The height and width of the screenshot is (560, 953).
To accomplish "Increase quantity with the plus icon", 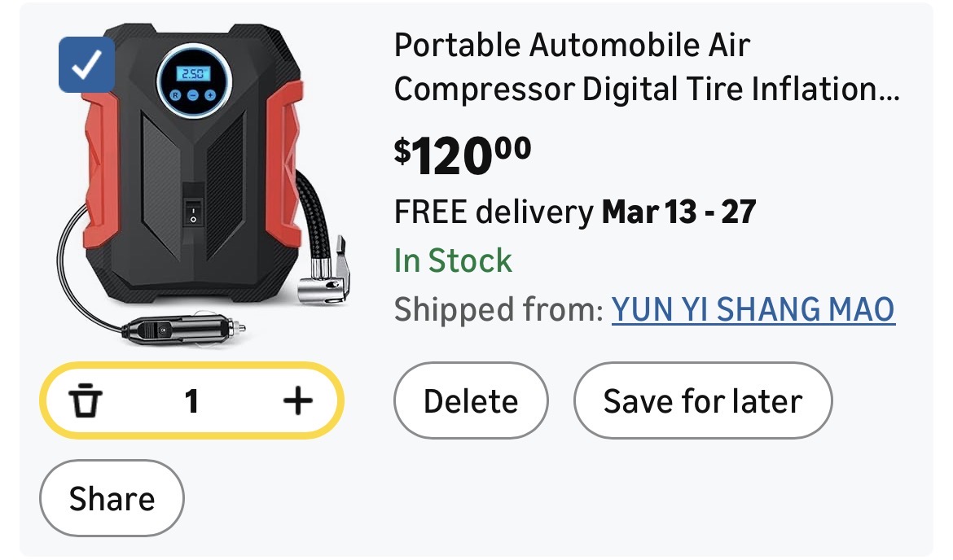I will (297, 400).
